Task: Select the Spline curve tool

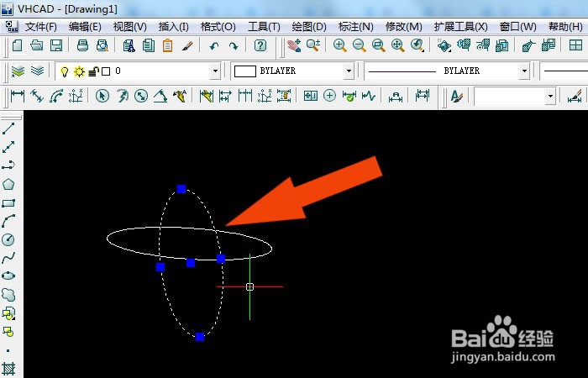Action: [8, 258]
